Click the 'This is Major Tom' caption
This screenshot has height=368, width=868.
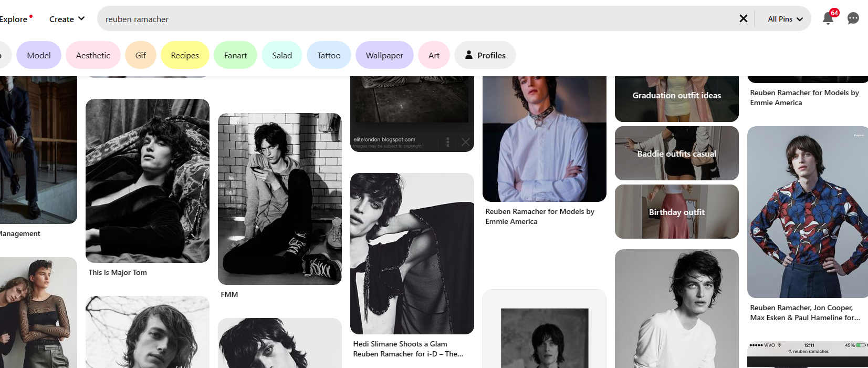pos(118,272)
